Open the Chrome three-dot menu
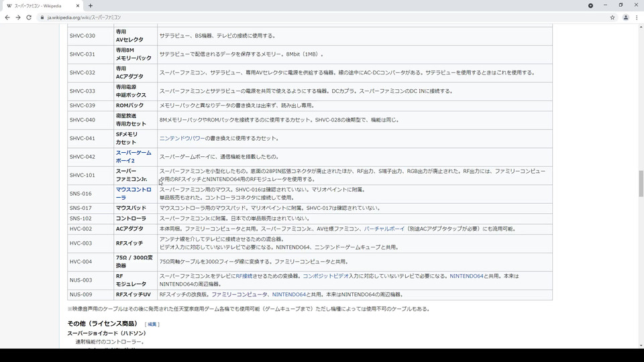The height and width of the screenshot is (362, 644). pyautogui.click(x=637, y=17)
